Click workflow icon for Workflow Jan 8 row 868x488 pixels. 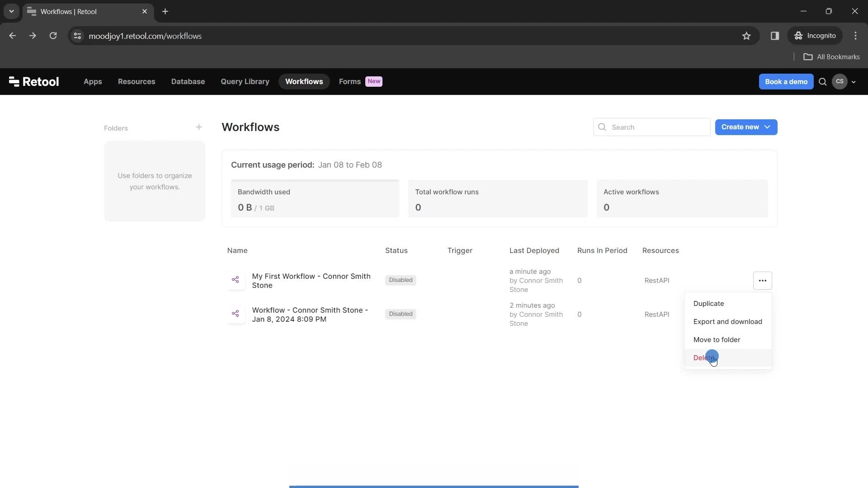click(236, 314)
